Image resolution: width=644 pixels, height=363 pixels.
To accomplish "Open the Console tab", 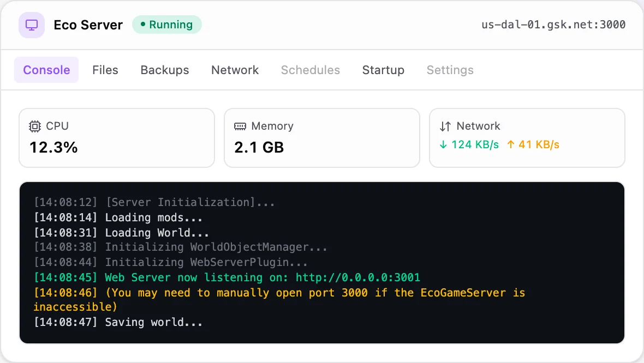I will pos(46,70).
